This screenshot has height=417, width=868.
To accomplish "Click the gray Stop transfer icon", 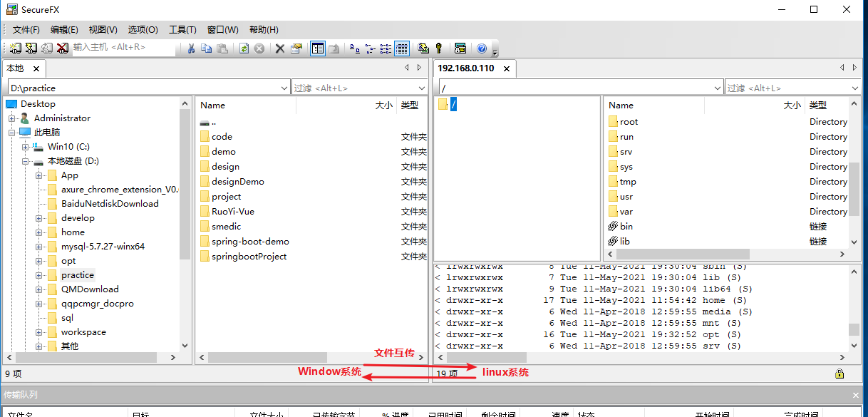I will [x=259, y=48].
